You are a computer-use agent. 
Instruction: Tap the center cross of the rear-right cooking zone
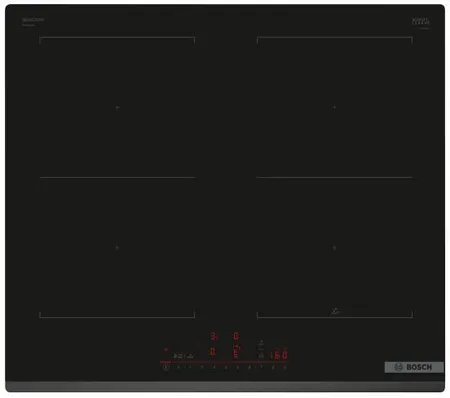(334, 107)
